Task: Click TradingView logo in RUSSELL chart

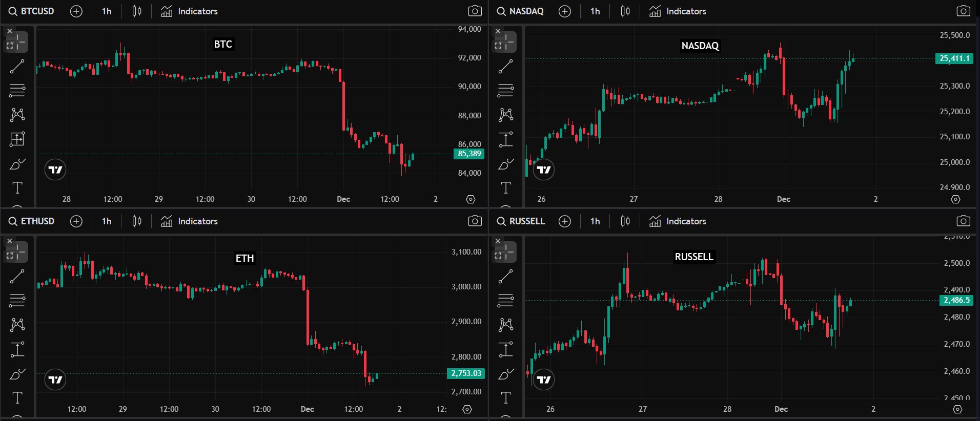Action: [x=543, y=380]
